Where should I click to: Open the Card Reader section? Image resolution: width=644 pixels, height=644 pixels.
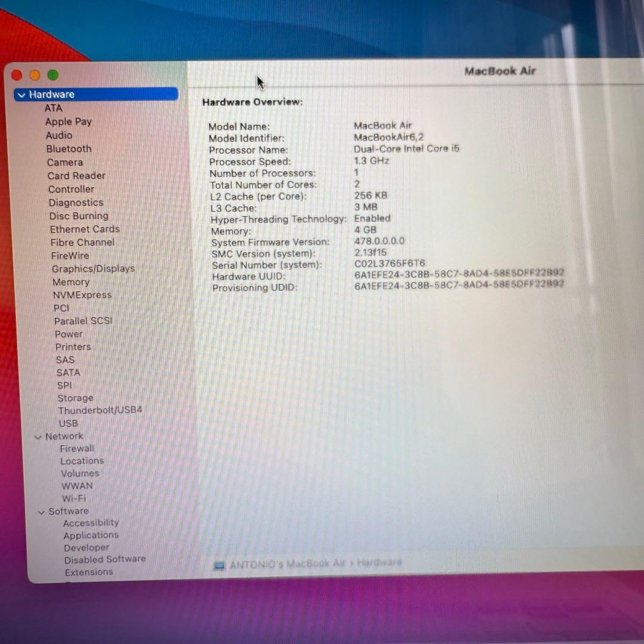point(76,175)
